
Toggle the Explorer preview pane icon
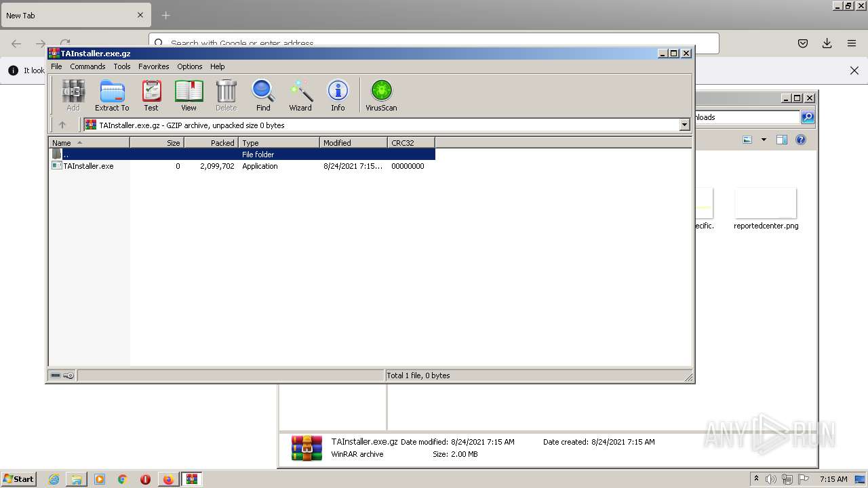tap(782, 140)
